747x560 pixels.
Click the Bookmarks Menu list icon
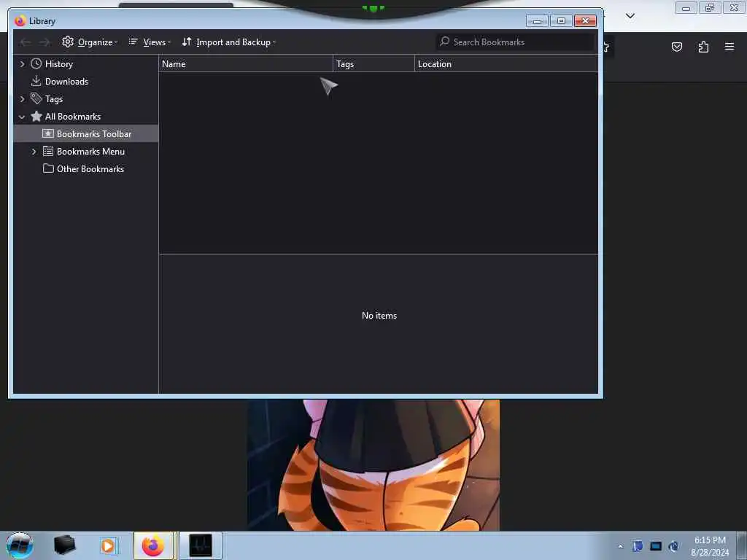point(48,152)
